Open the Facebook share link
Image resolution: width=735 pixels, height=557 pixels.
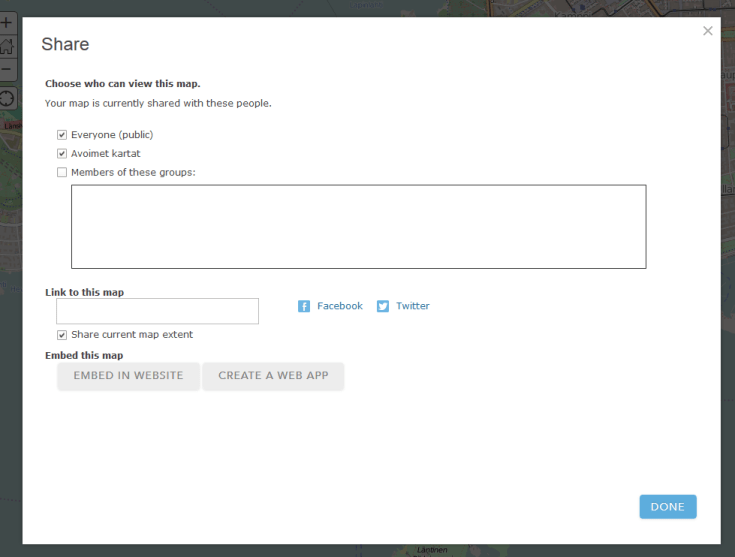(x=340, y=306)
